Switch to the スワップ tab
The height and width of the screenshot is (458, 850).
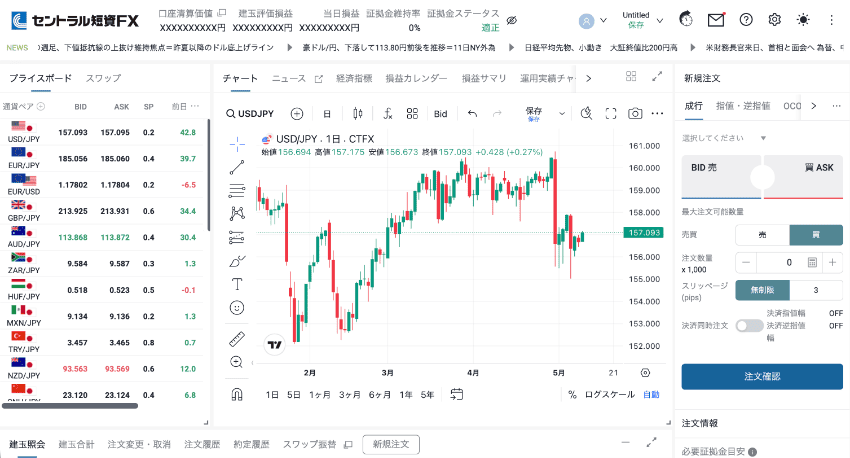coord(103,78)
